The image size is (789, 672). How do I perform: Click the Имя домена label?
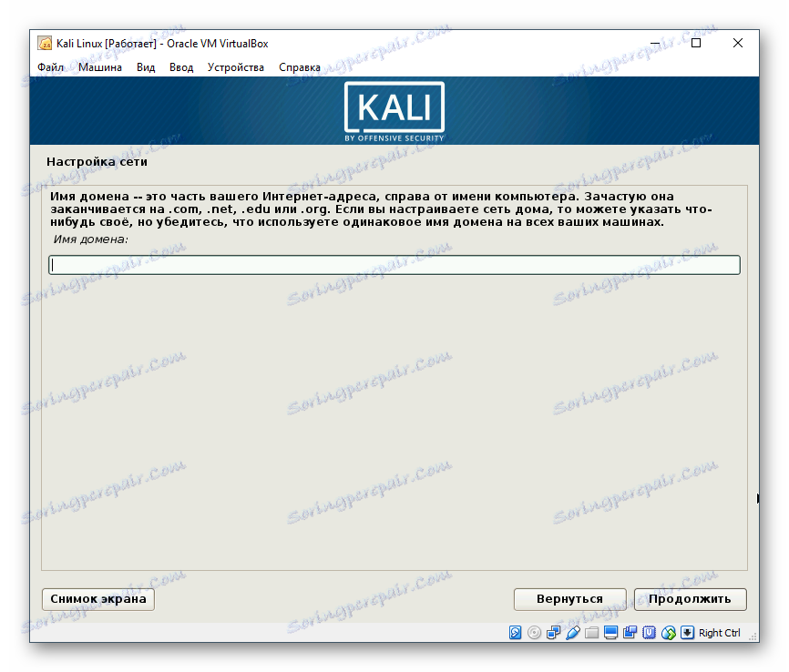pos(90,239)
